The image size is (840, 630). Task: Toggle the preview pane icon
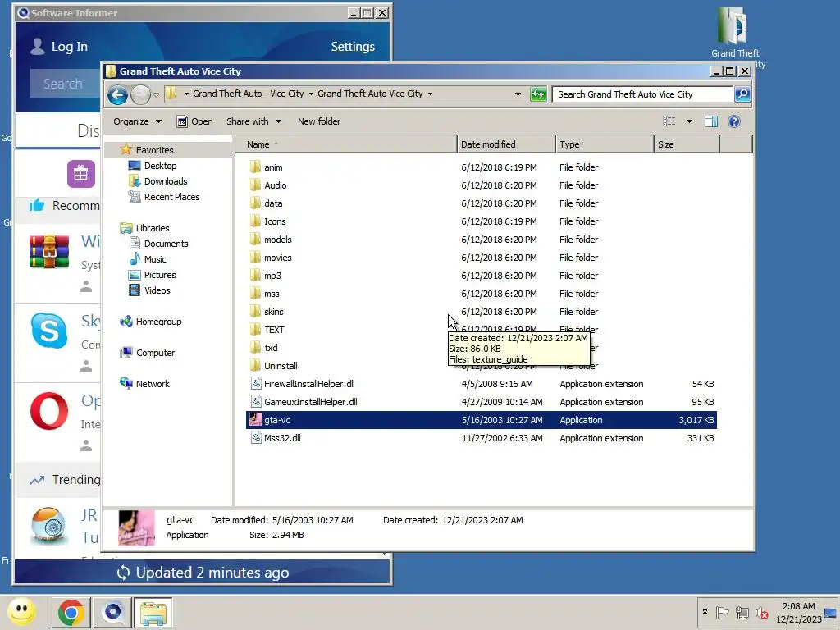coord(711,121)
